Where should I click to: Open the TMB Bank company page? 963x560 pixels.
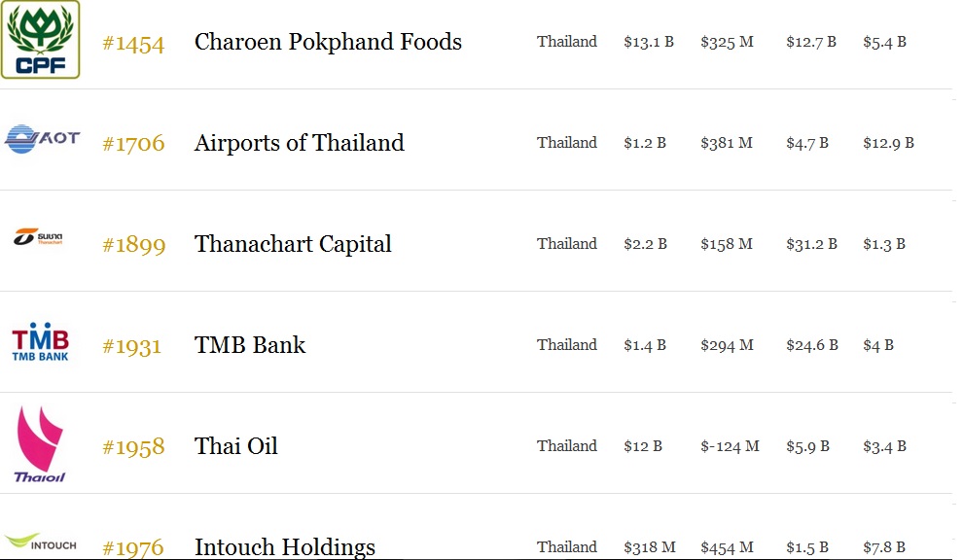(x=250, y=345)
